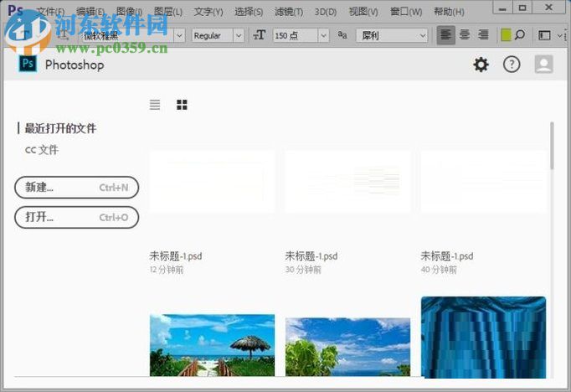
Task: Open the 编辑(E) menu
Action: point(90,12)
